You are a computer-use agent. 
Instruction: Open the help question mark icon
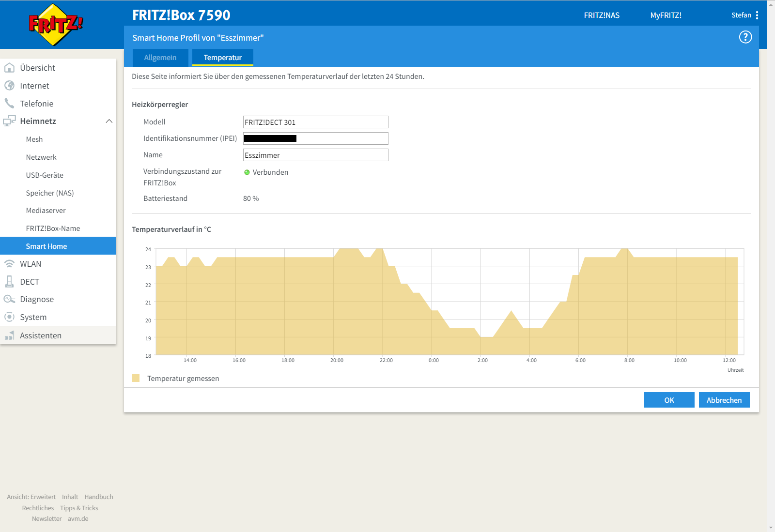(x=745, y=37)
